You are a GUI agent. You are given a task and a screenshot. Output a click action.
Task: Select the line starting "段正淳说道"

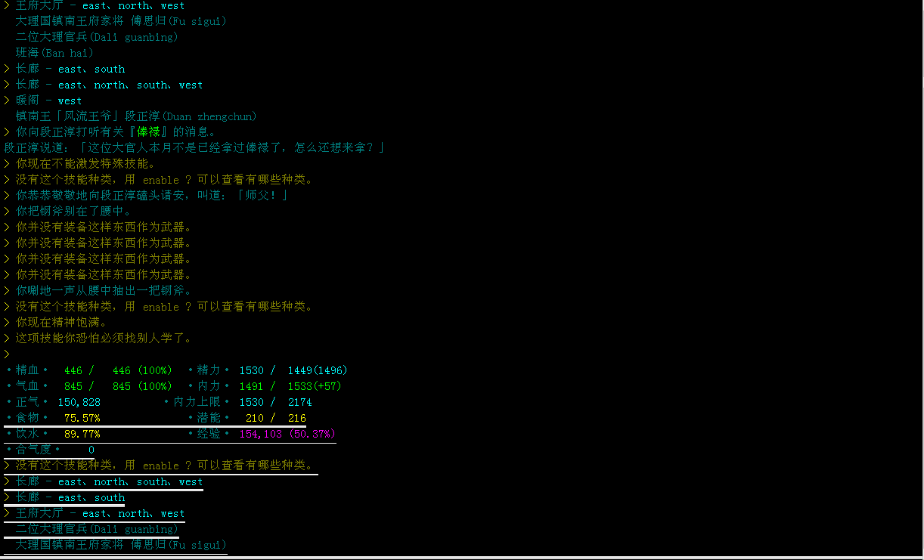coord(194,148)
